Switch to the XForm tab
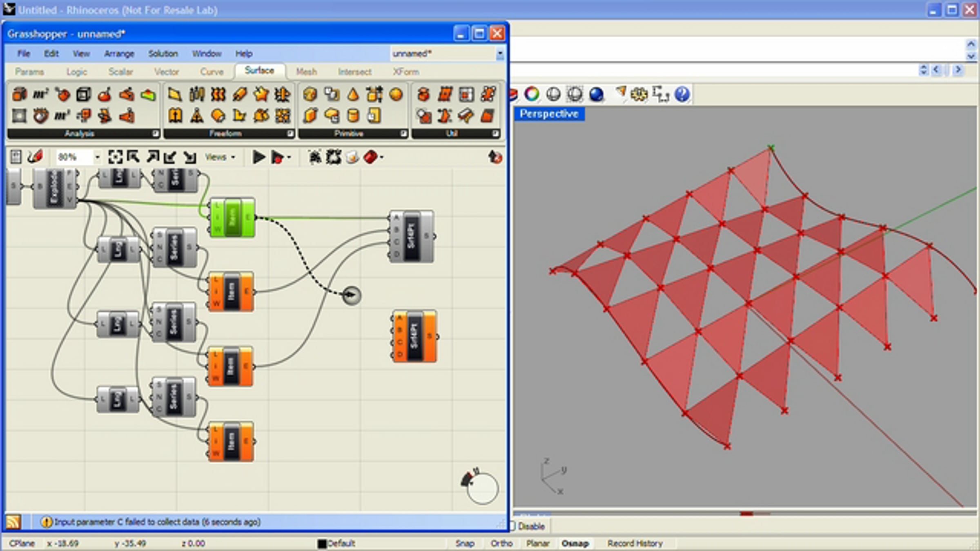The height and width of the screenshot is (551, 980). pos(406,72)
